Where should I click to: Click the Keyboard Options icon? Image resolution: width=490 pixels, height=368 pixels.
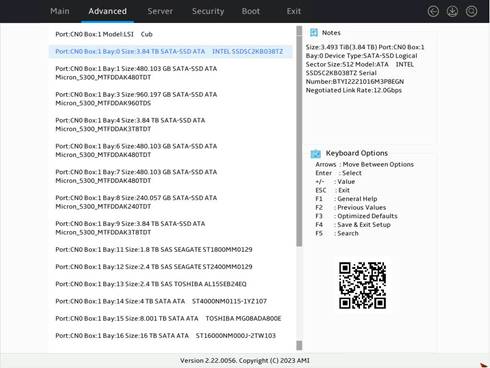coord(315,153)
